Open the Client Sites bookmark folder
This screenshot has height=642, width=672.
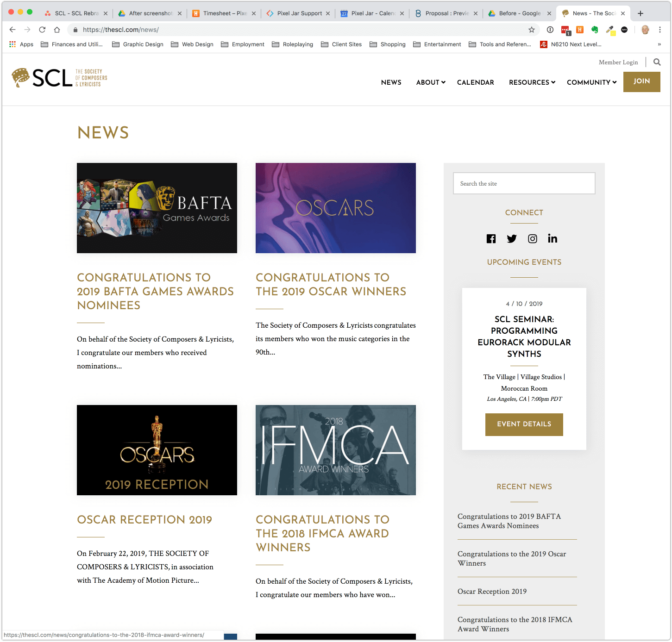[341, 44]
